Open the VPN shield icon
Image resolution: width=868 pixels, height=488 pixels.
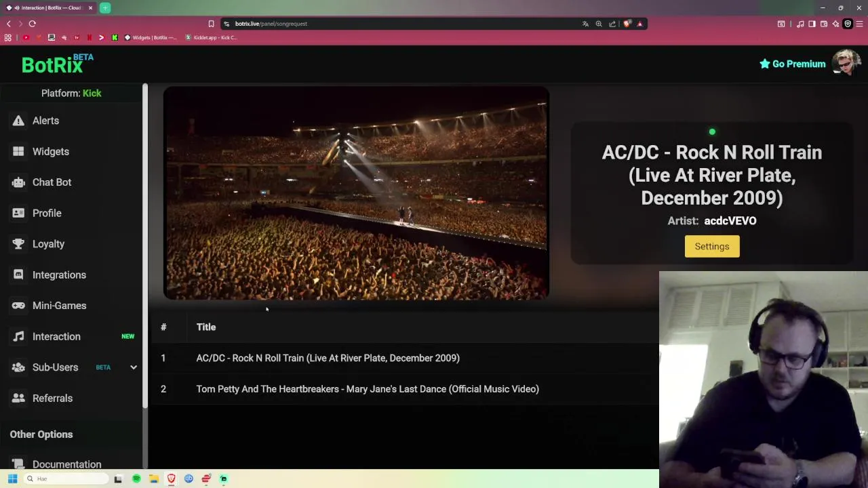848,24
